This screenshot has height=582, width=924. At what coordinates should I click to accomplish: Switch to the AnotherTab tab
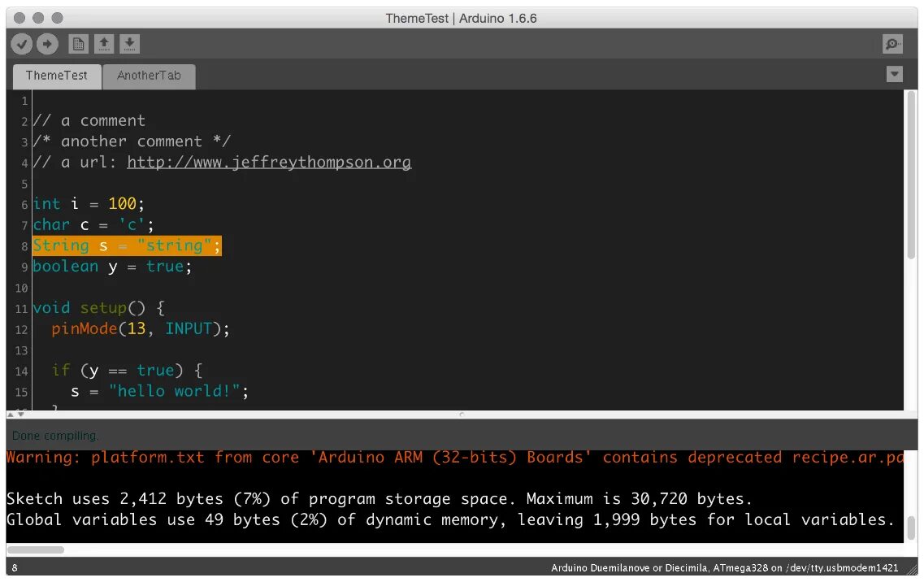pos(149,76)
